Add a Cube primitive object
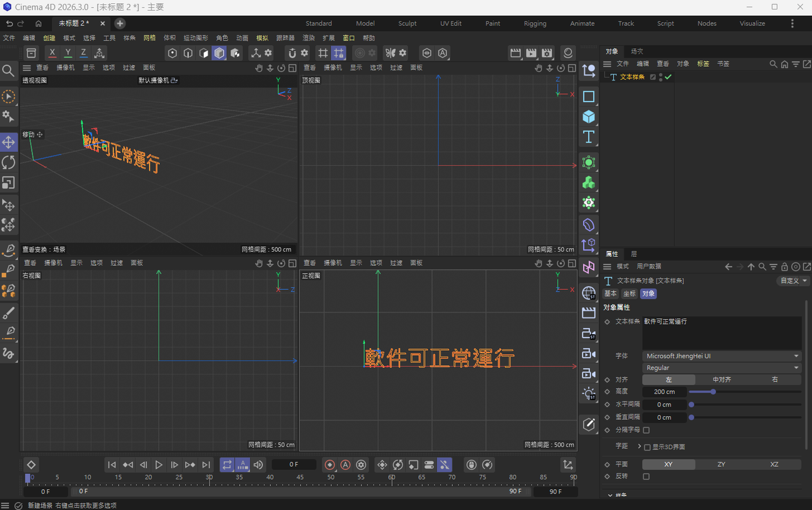The height and width of the screenshot is (510, 812). tap(589, 117)
